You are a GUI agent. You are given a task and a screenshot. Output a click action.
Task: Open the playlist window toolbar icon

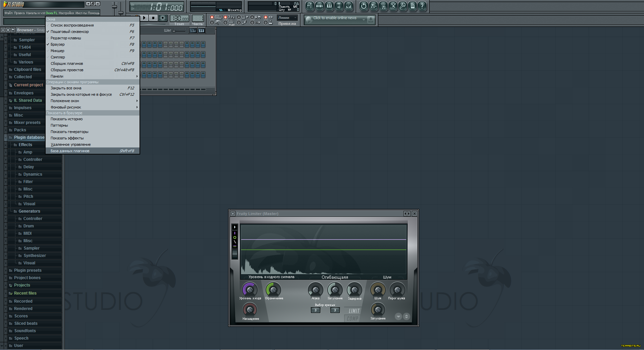coord(310,6)
